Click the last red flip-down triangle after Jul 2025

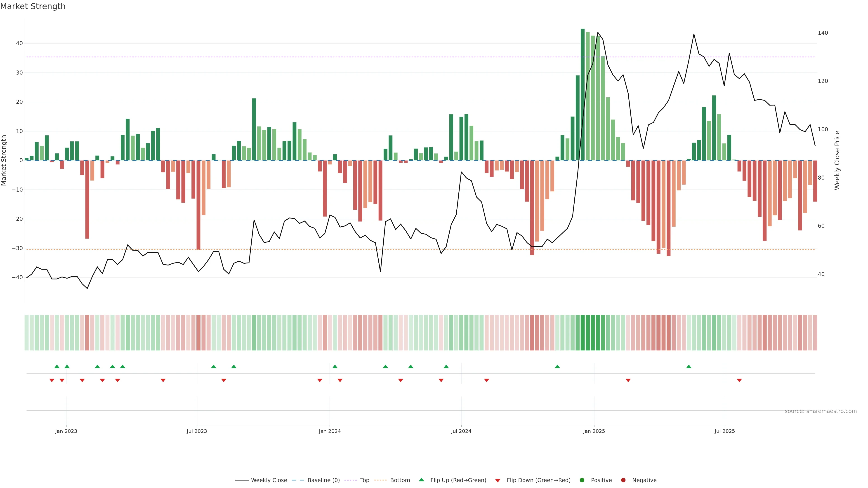click(x=739, y=380)
